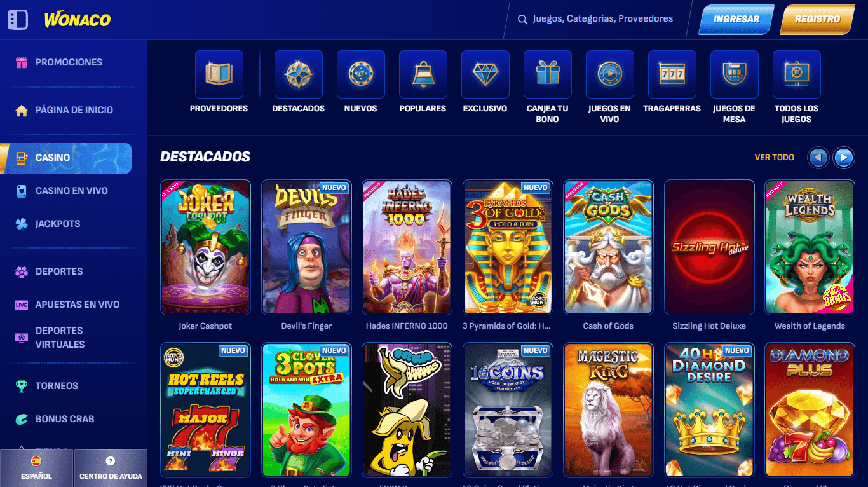Select the Juegos En Vivo play icon
The height and width of the screenshot is (487, 868).
(x=609, y=74)
